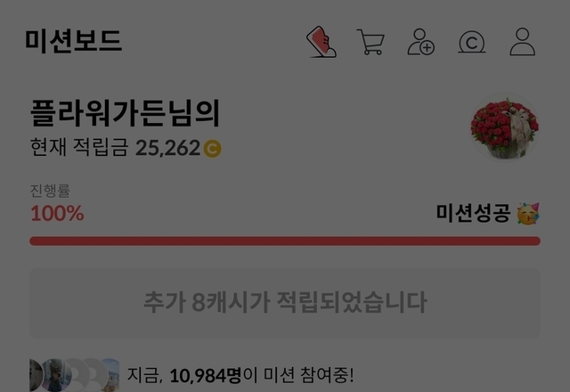Viewport: 570px width, 392px height.
Task: Open the cash coin icon in header
Action: pos(471,42)
